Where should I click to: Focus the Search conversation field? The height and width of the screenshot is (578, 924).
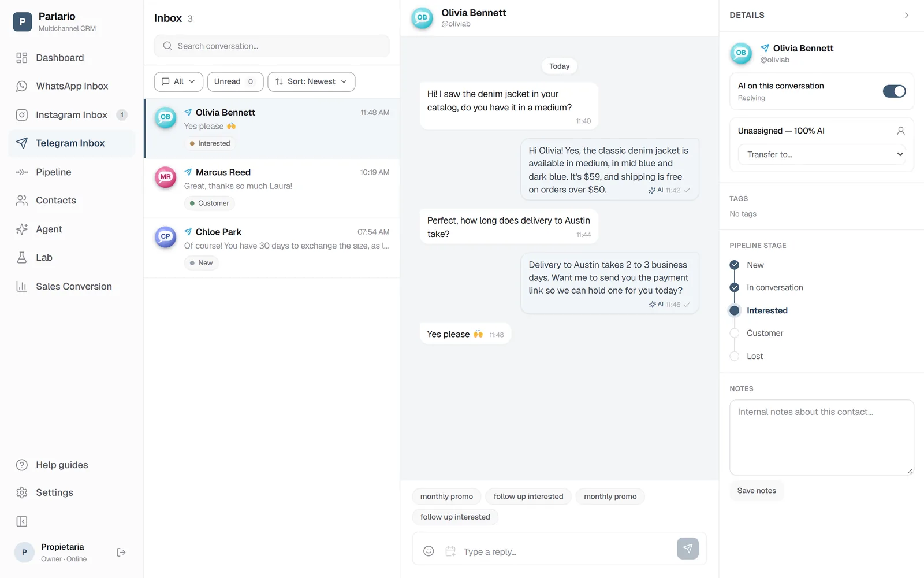(271, 46)
